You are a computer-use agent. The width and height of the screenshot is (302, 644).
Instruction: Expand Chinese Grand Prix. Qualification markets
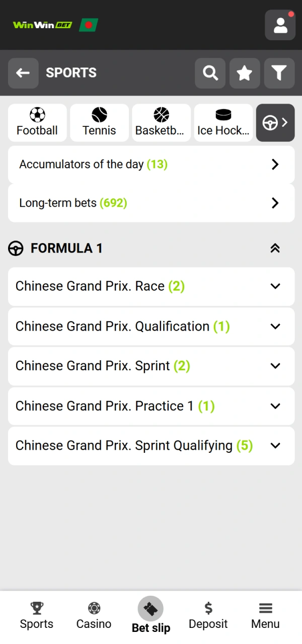151,326
